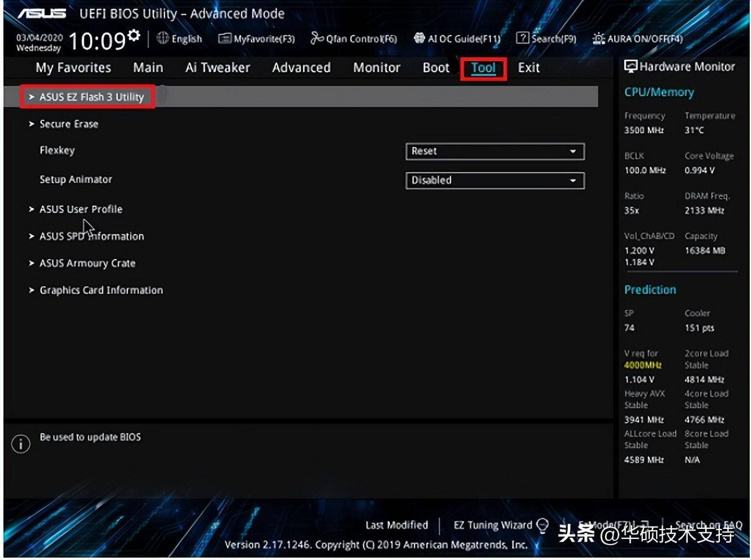Toggle AURA ON/OFF light icon

[598, 38]
